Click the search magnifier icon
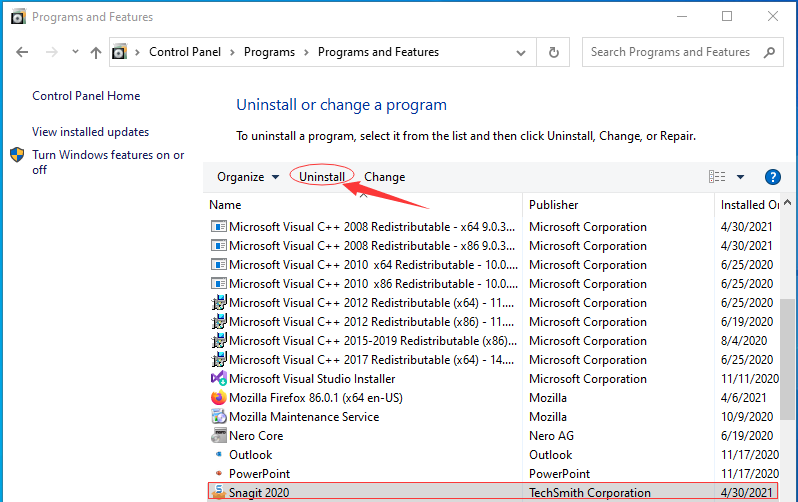 [x=770, y=52]
